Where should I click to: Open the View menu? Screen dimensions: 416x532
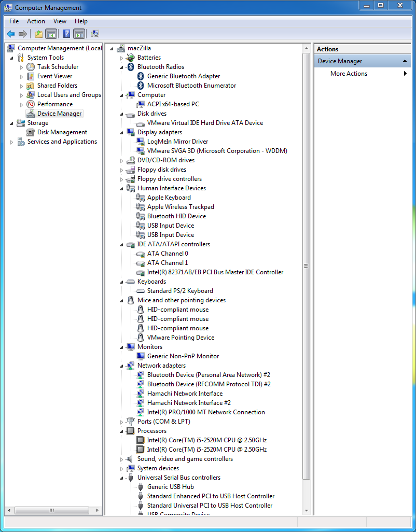click(60, 21)
